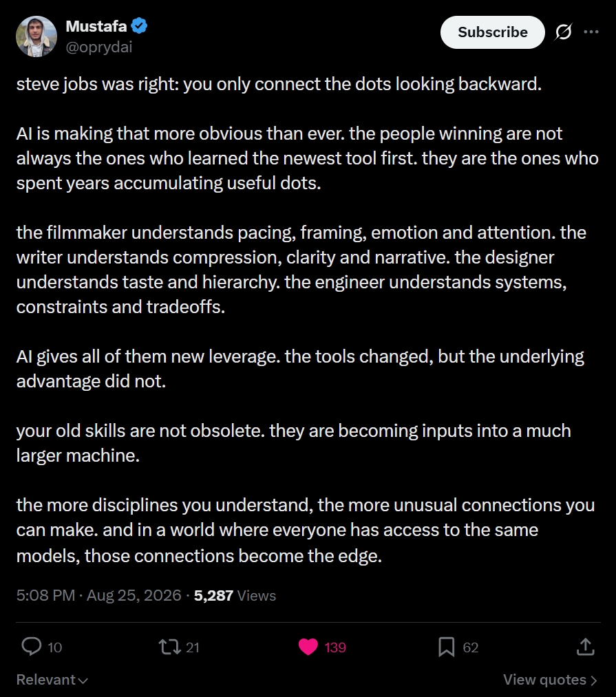The height and width of the screenshot is (697, 616).
Task: Click the blue verified badge
Action: tap(140, 26)
